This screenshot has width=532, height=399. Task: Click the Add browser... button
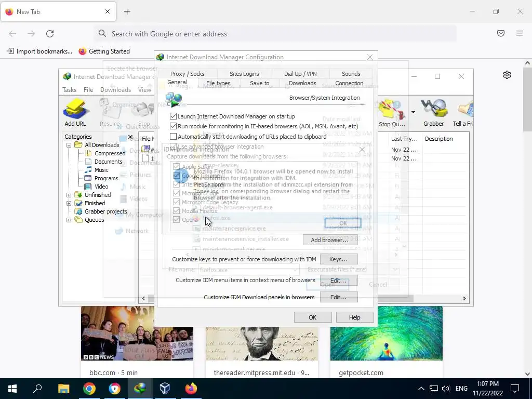coord(329,240)
